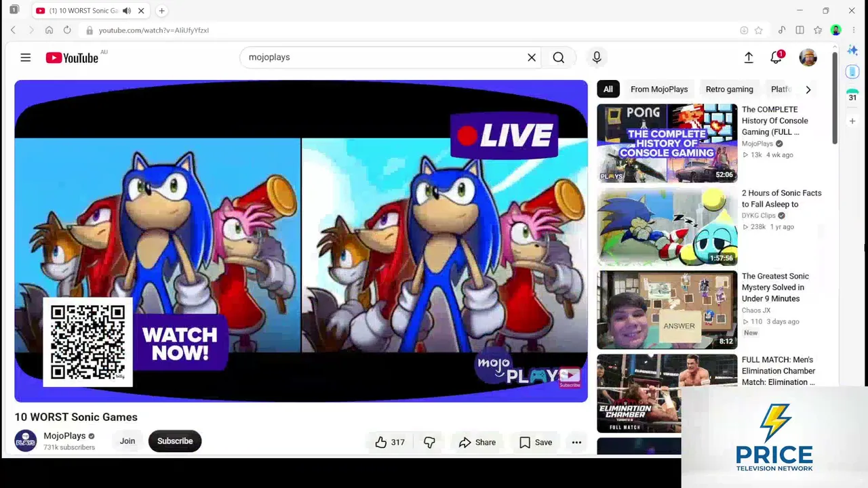This screenshot has width=868, height=488.
Task: Install the app via address bar icon
Action: point(744,30)
